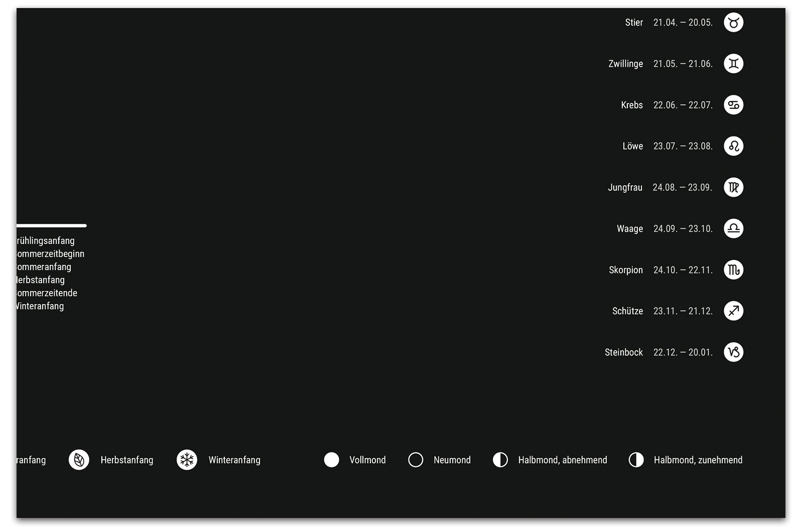This screenshot has width=803, height=532.
Task: Click the Zwillinge sign name label
Action: 625,64
